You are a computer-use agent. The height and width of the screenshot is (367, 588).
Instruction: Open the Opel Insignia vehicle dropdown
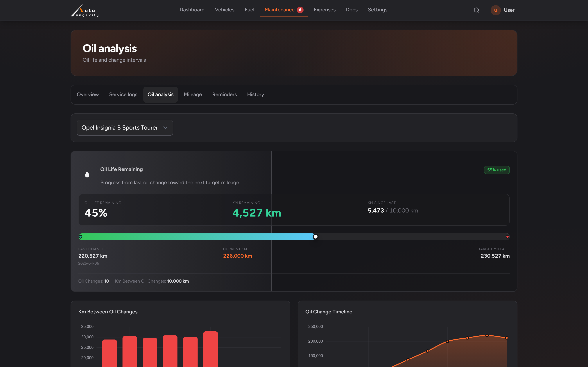click(x=125, y=128)
